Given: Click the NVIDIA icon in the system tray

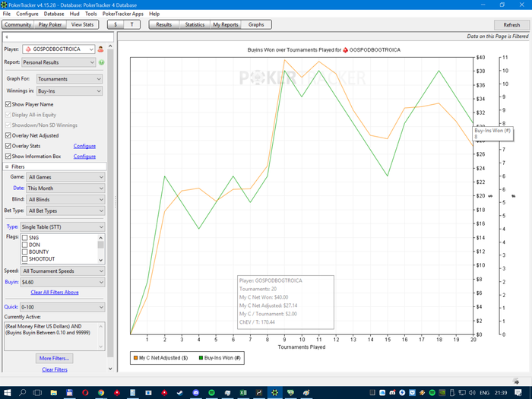Looking at the screenshot, I should 442,393.
